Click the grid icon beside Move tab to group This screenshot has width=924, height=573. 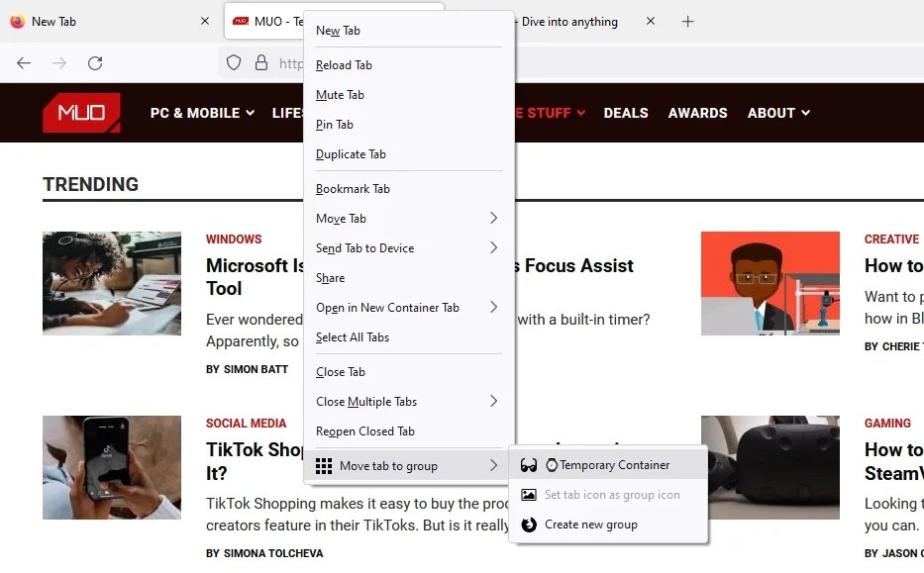(x=325, y=465)
